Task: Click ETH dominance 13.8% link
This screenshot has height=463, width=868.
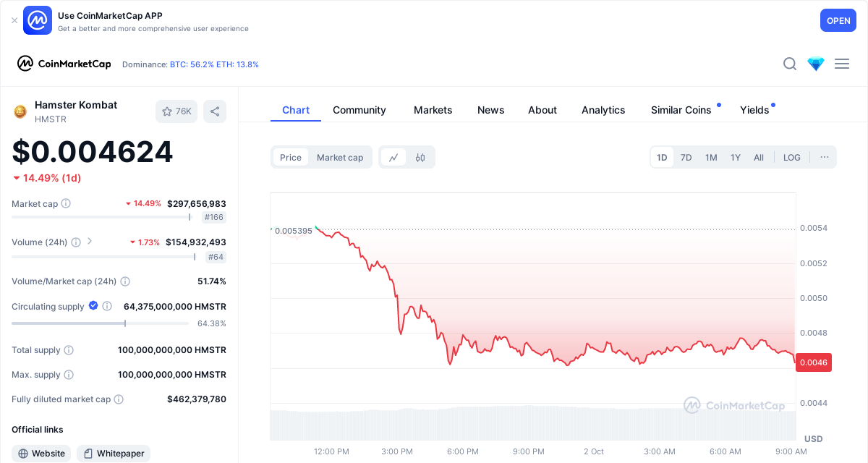Action: click(237, 64)
